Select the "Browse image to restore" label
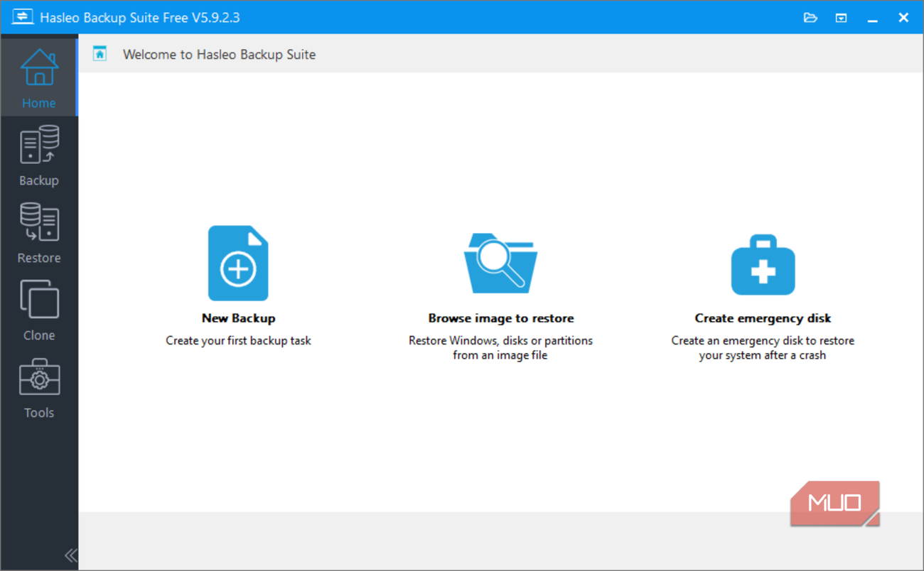The height and width of the screenshot is (571, 924). point(500,318)
